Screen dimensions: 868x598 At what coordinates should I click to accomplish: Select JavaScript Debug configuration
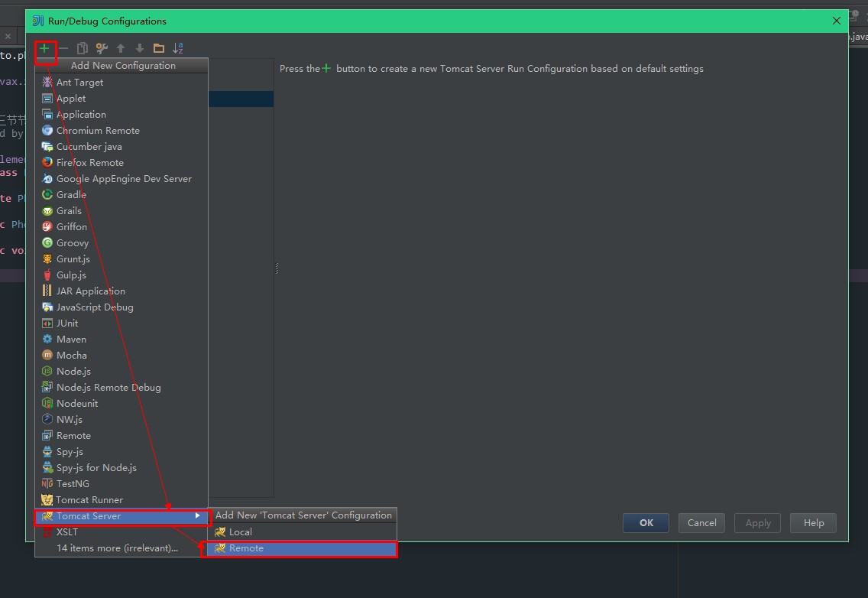(121, 307)
